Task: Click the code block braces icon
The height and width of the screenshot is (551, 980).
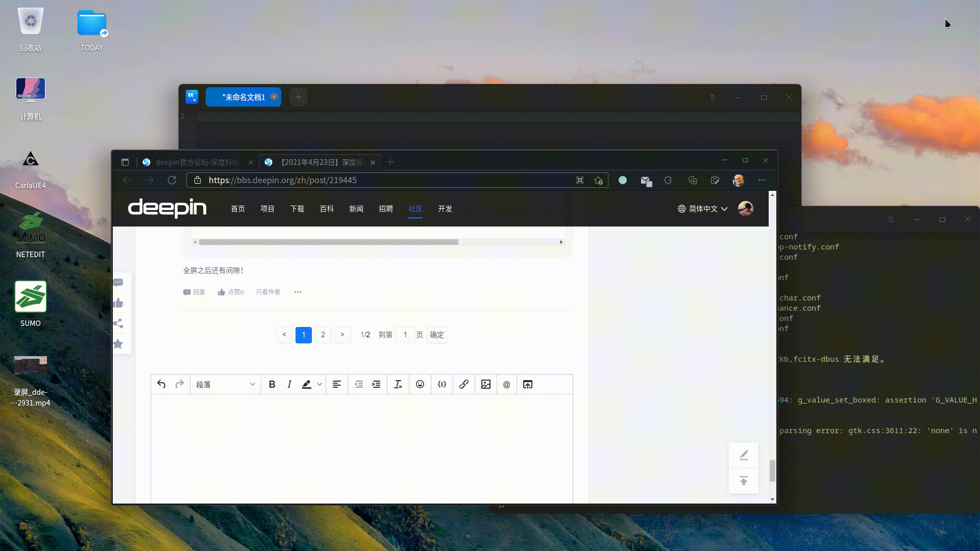Action: 442,384
